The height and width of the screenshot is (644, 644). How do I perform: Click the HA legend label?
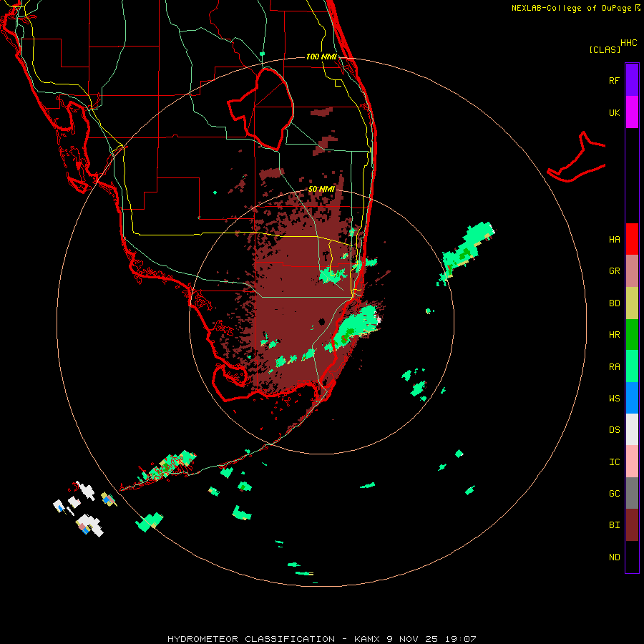coord(614,239)
